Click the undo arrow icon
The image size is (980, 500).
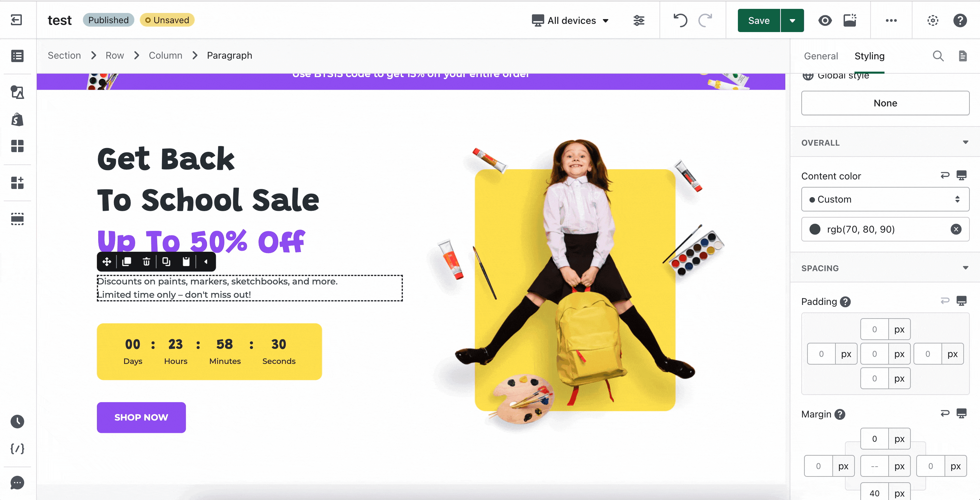click(680, 20)
